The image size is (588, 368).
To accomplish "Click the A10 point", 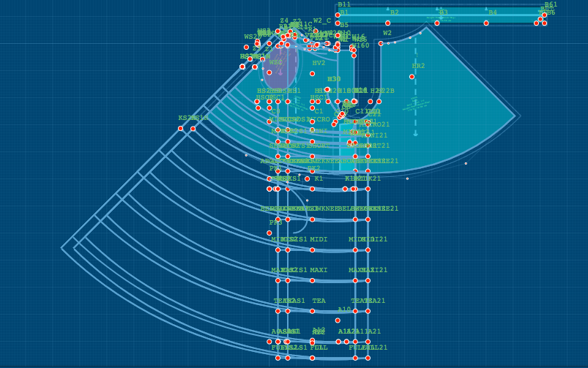I will (x=338, y=320).
